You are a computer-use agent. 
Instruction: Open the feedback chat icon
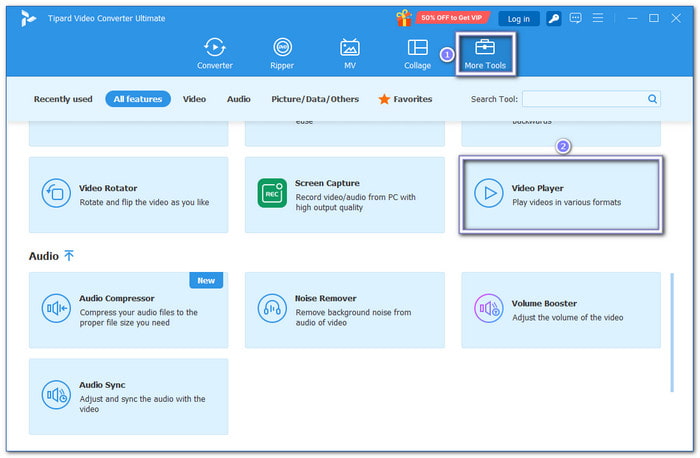click(575, 18)
